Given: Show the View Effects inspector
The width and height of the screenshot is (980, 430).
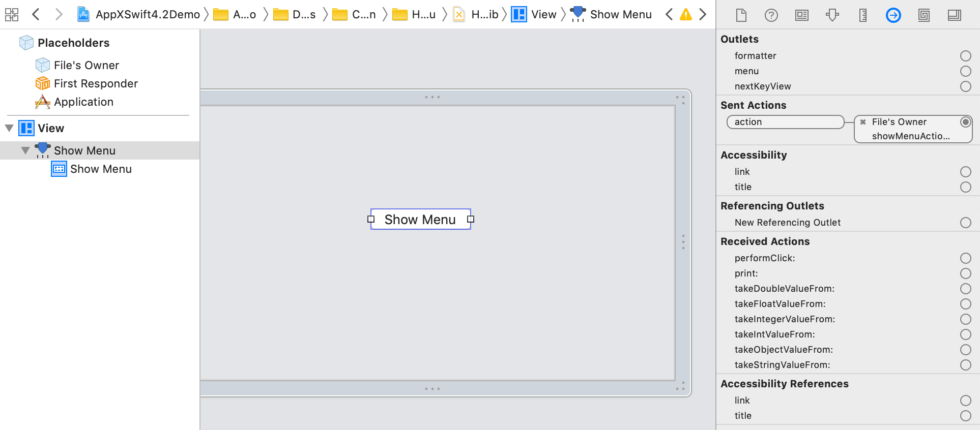Looking at the screenshot, I should click(955, 15).
